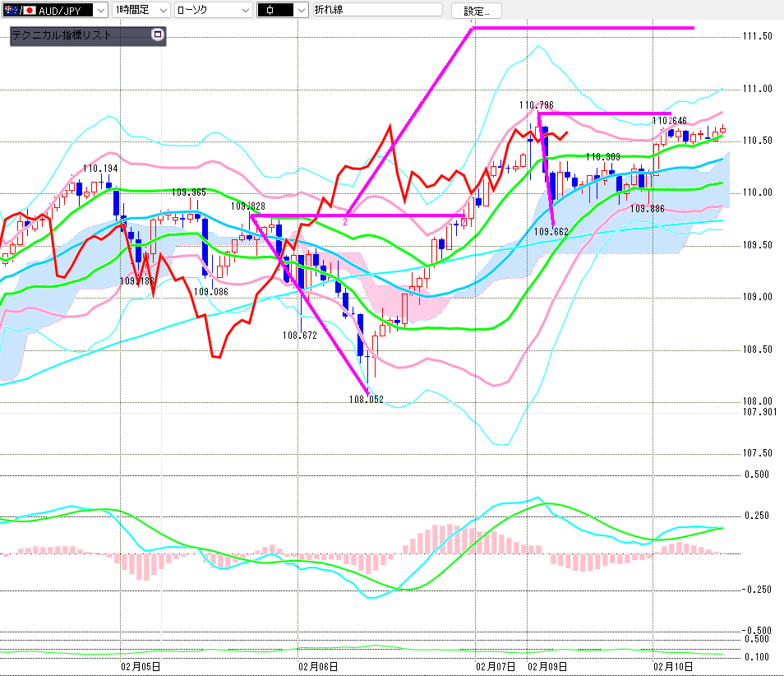Click the 02月06日 date label on the time axis

click(x=317, y=665)
